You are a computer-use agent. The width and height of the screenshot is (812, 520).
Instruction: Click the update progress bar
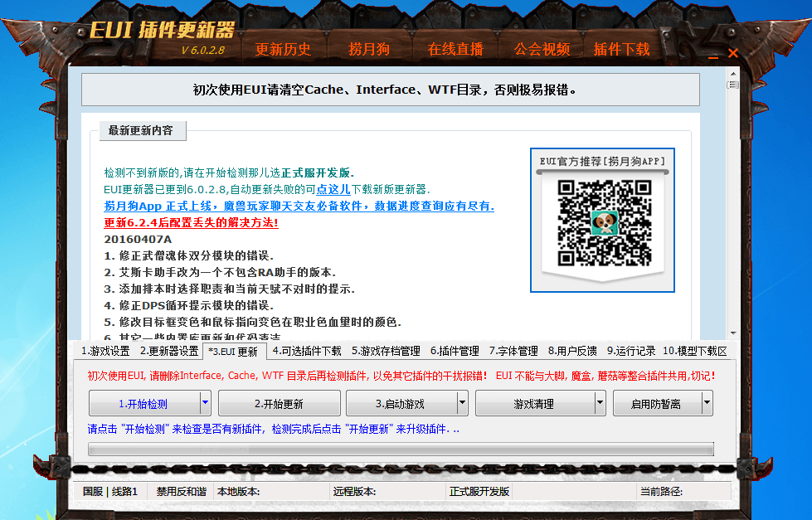pos(401,449)
